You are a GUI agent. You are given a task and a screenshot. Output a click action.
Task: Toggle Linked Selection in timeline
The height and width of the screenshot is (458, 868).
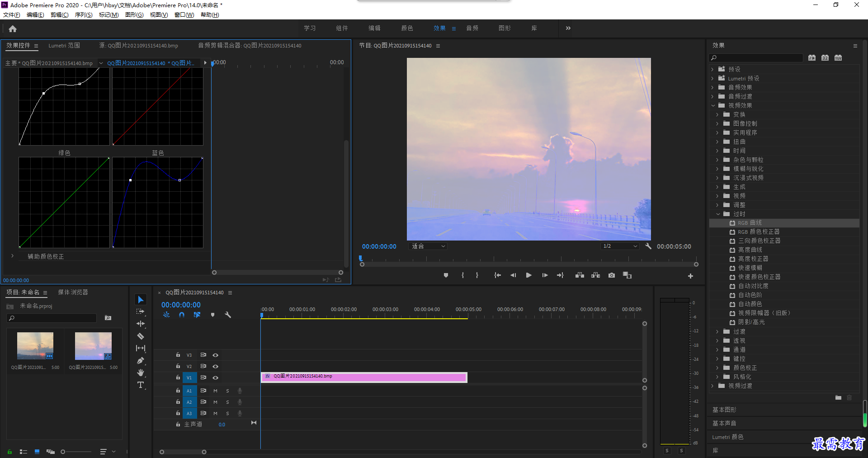(197, 315)
